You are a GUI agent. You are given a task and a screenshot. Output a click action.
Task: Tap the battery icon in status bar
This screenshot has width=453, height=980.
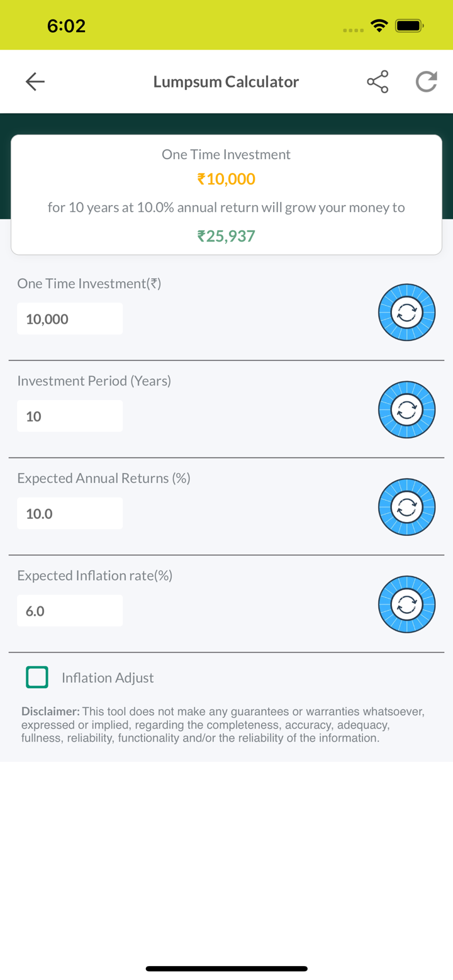pyautogui.click(x=409, y=26)
